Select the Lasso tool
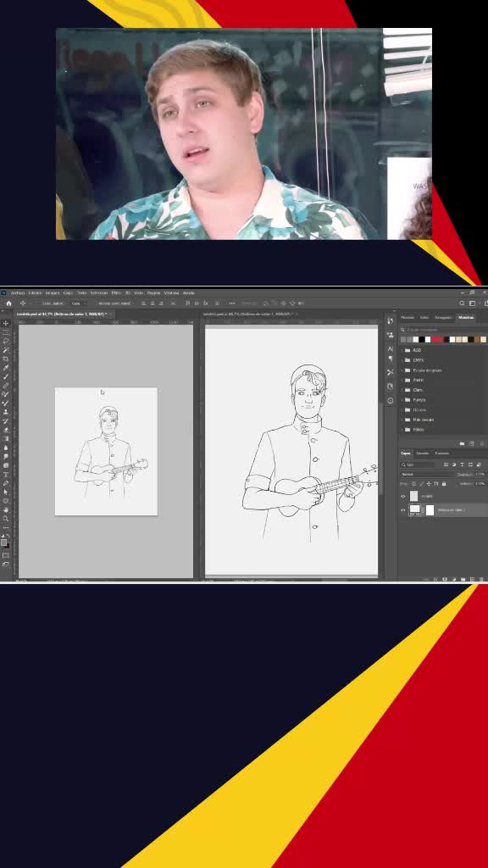 (x=6, y=341)
